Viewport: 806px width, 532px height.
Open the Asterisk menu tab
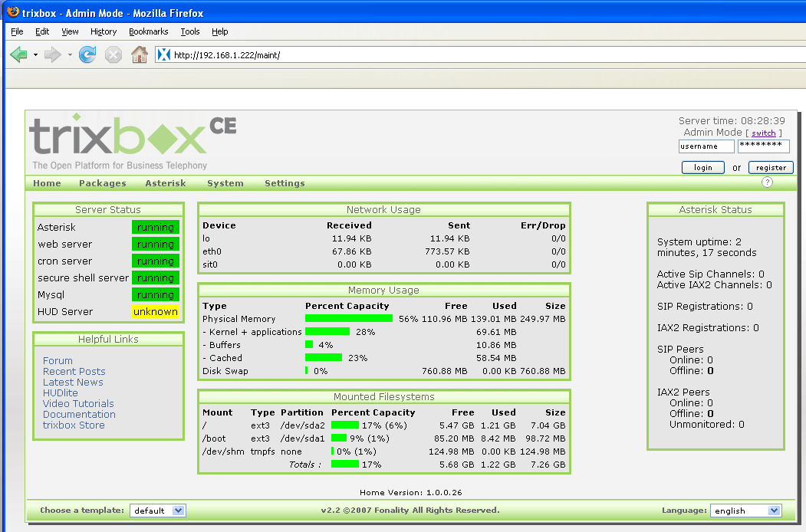point(164,182)
